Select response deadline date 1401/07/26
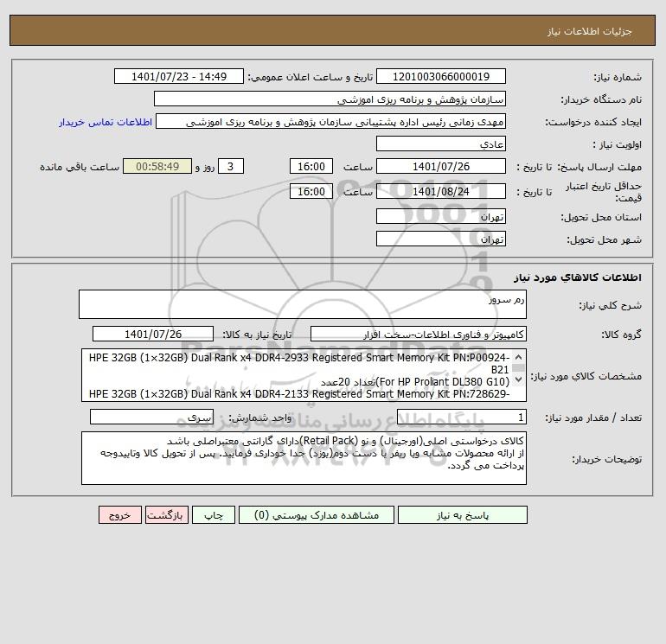The image size is (666, 644). [x=441, y=167]
